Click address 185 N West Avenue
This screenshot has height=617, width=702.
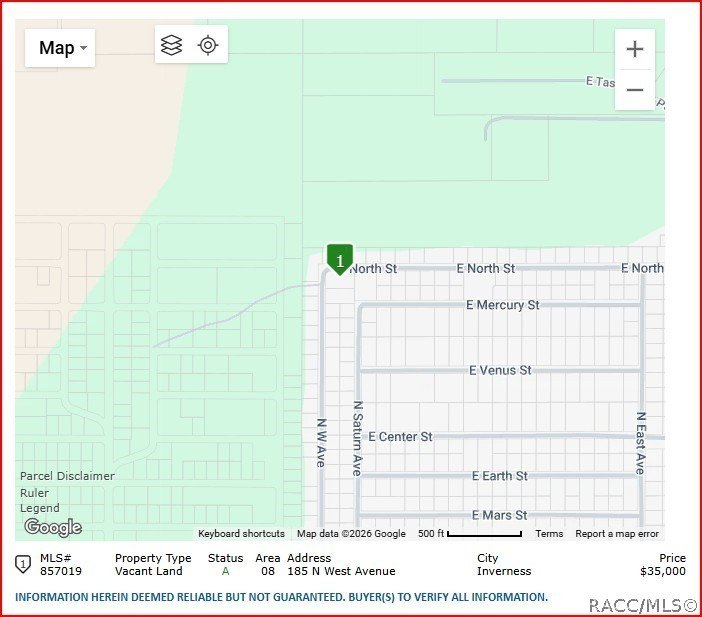[x=341, y=571]
